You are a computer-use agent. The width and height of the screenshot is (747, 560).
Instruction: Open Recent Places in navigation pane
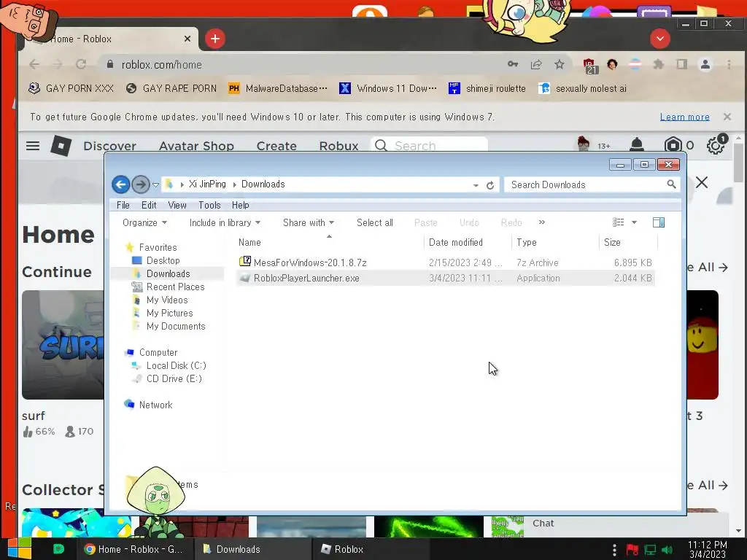[x=175, y=287]
